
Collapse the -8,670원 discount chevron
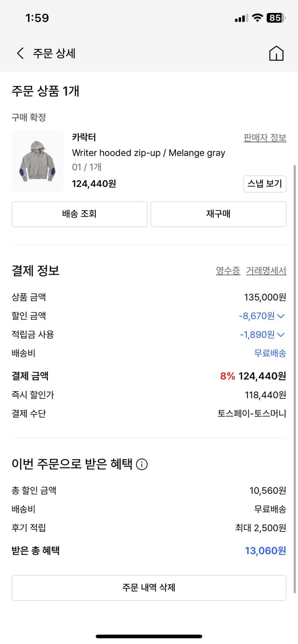(282, 316)
